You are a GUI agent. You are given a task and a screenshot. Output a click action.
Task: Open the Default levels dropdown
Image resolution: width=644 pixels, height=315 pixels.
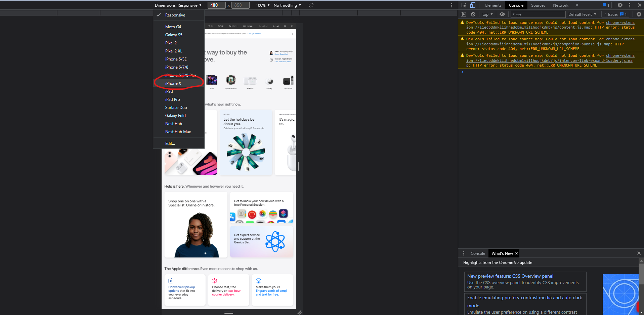click(x=582, y=14)
